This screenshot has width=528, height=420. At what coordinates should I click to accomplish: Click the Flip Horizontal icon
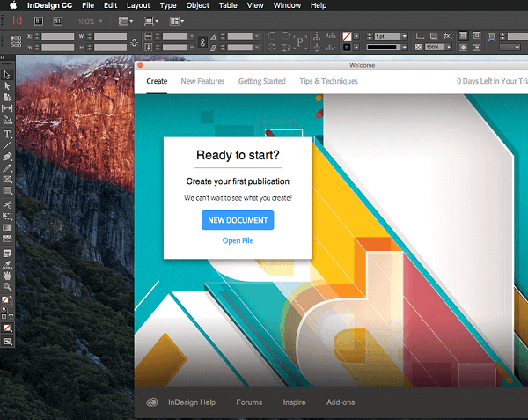point(272,48)
